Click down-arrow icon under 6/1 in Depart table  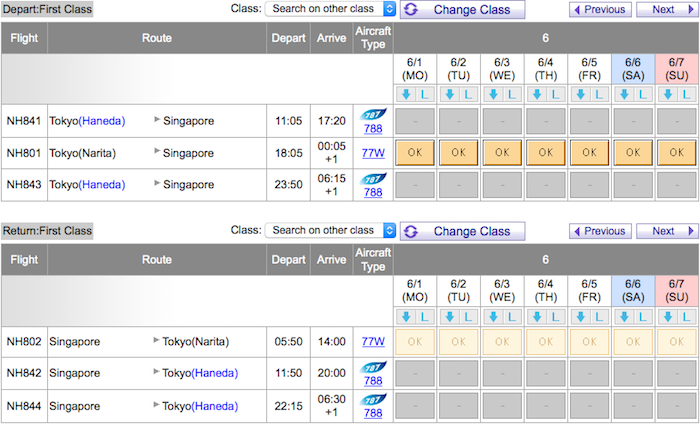[406, 94]
